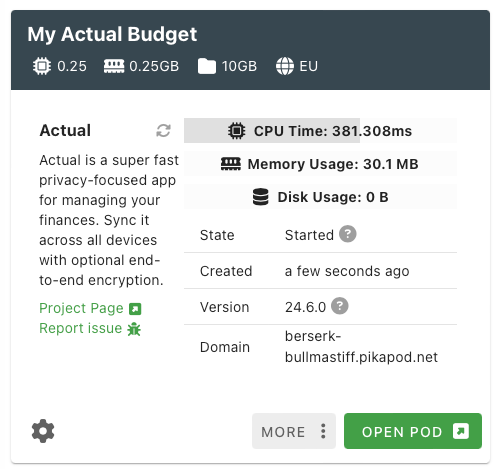The image size is (498, 469).
Task: Click the My Actual Budget title
Action: [112, 34]
